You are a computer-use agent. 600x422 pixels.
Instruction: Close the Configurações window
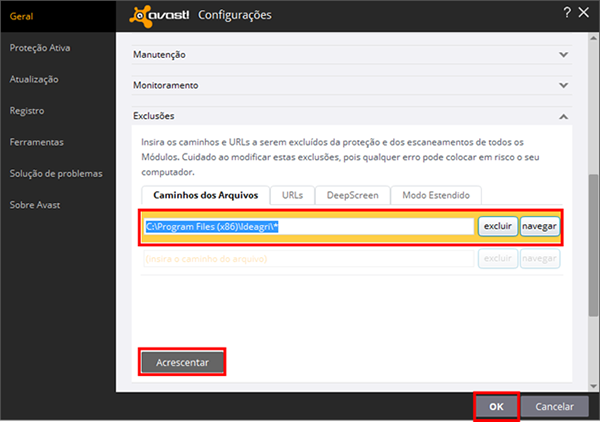pyautogui.click(x=584, y=13)
